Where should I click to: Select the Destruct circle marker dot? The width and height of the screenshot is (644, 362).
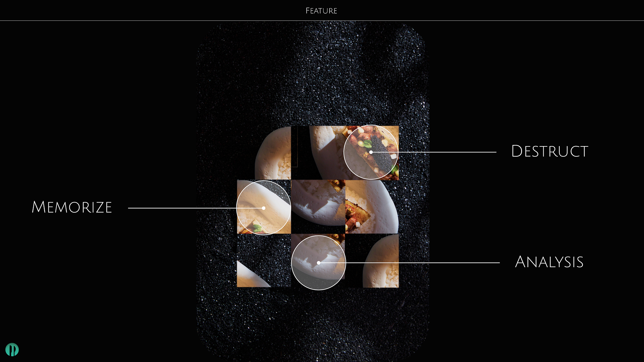point(371,152)
